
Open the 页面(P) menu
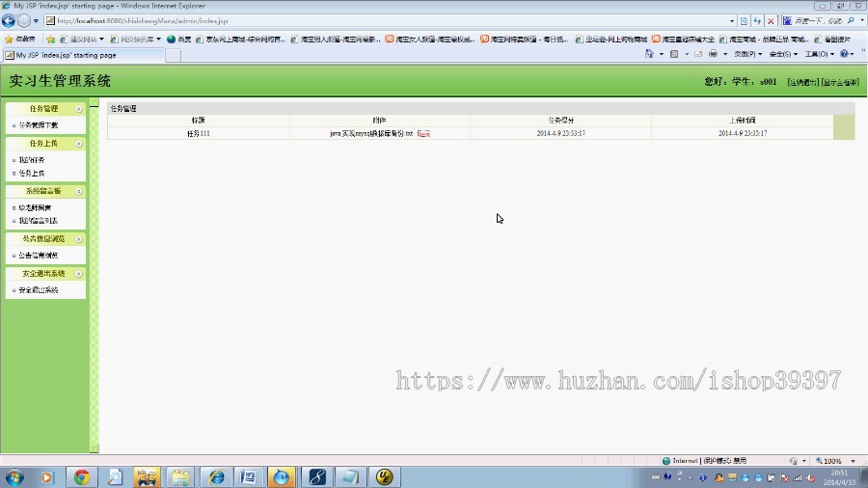747,54
